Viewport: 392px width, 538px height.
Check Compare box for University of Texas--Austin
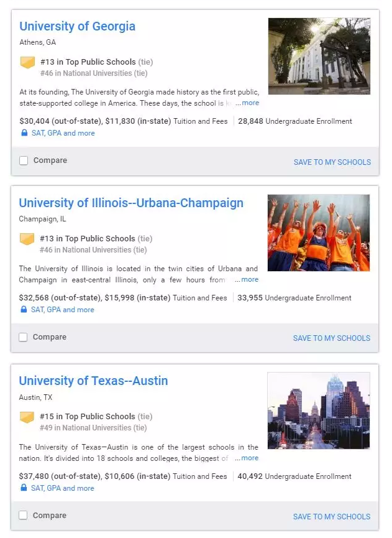23,515
